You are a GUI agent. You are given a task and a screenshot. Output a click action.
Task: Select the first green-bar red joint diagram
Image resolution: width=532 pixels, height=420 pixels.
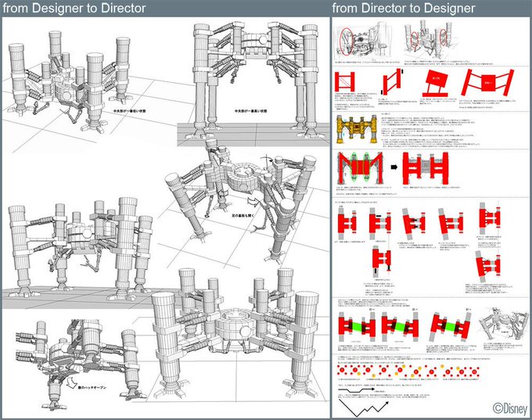(357, 325)
